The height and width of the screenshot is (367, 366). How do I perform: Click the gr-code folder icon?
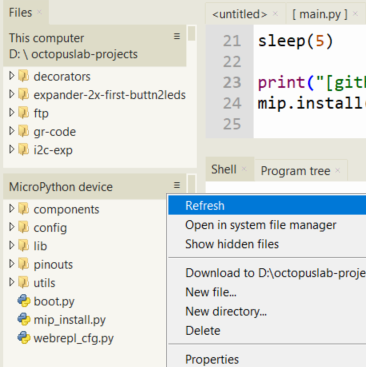pos(24,131)
